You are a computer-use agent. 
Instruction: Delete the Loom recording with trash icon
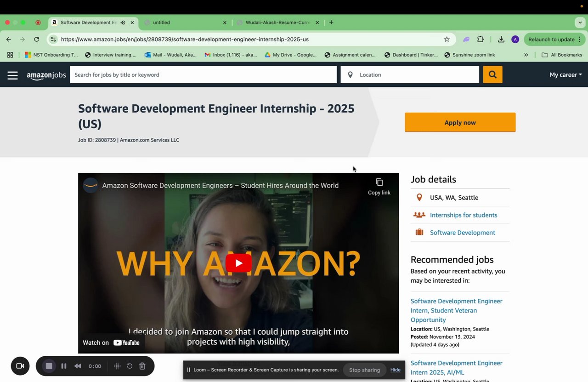(x=142, y=366)
